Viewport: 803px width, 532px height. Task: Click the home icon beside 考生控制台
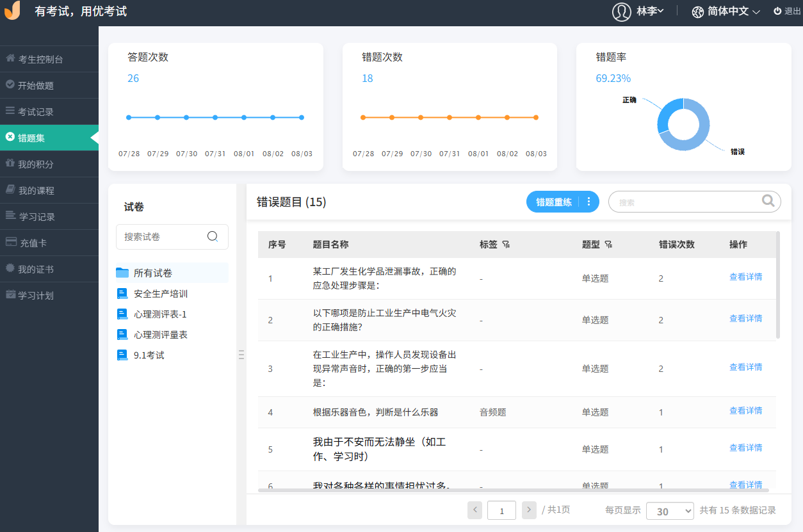[10, 58]
